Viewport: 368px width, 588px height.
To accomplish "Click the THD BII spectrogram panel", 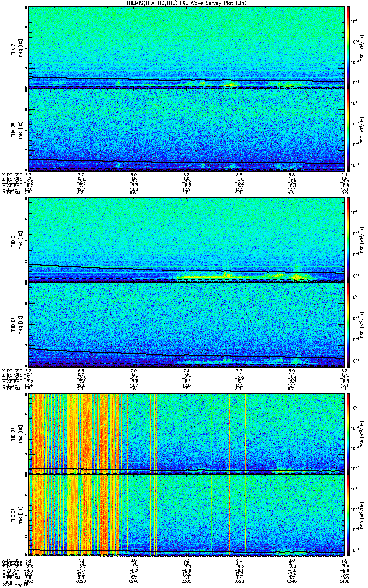I will [186, 324].
